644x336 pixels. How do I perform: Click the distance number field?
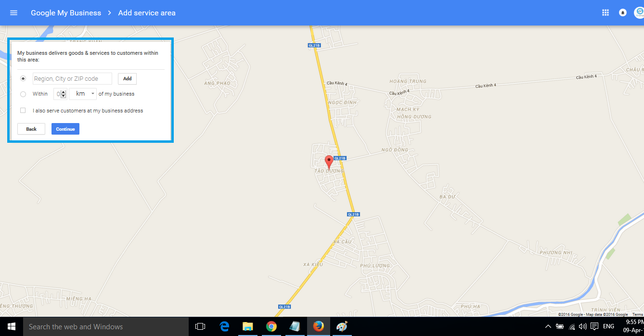pyautogui.click(x=57, y=94)
